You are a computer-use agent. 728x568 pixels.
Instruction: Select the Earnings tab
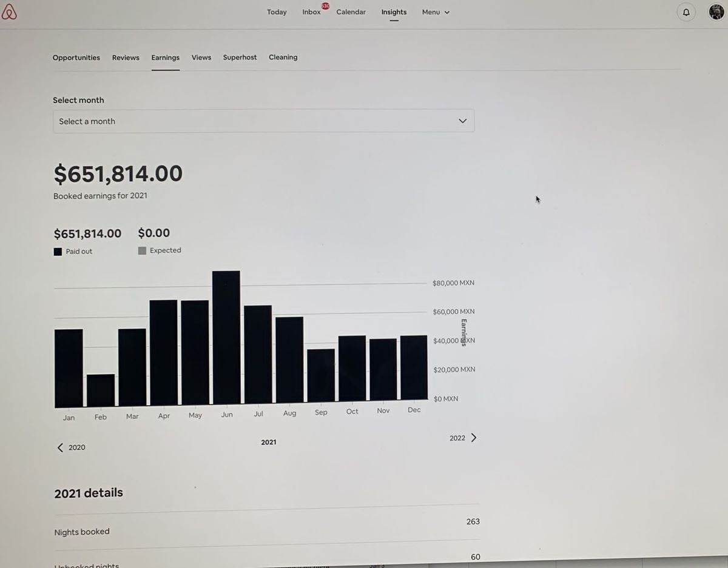click(166, 58)
